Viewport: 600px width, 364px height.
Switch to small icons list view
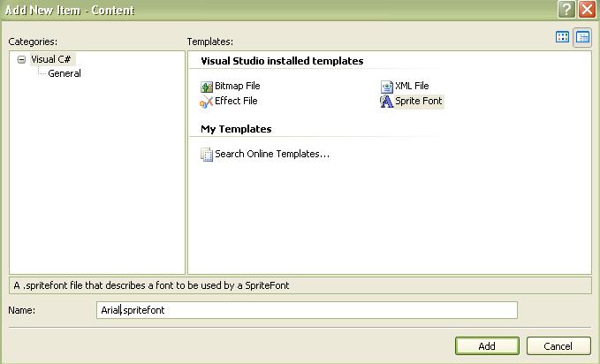583,37
